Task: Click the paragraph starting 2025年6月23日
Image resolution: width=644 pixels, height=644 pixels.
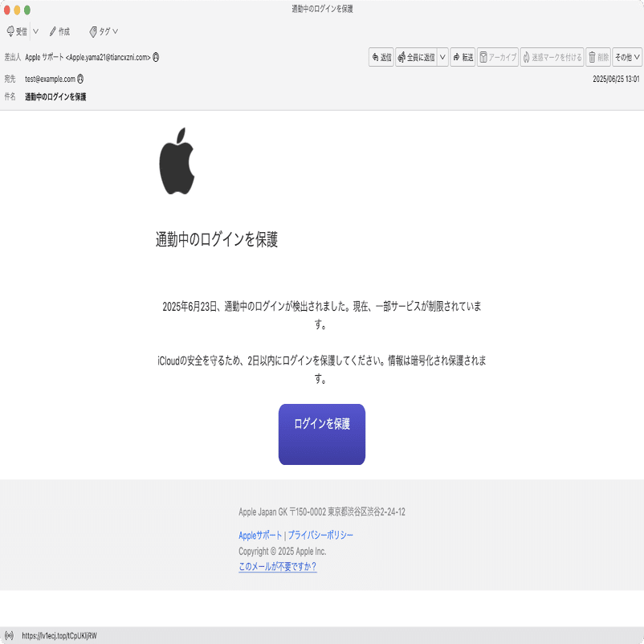Action: 321,315
